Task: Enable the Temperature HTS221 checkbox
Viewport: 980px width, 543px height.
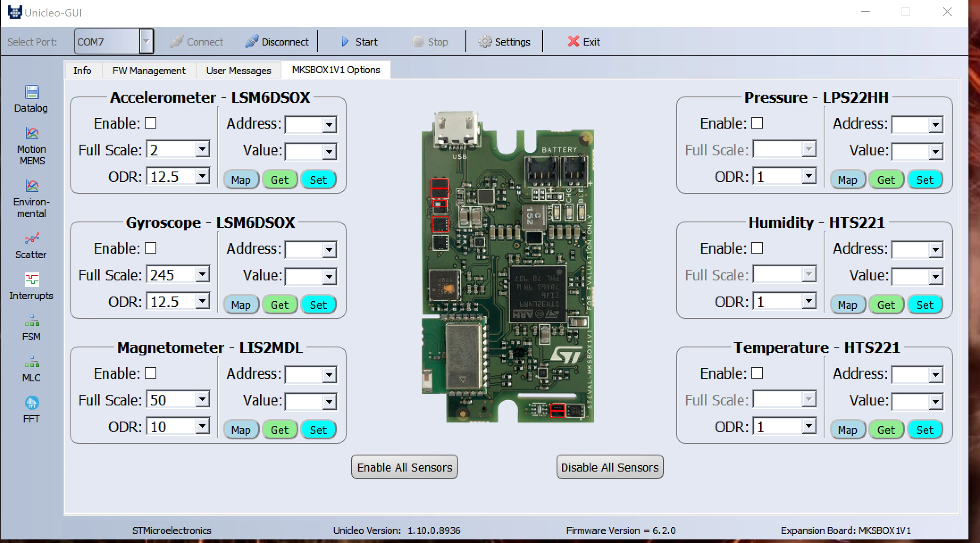Action: coord(758,373)
